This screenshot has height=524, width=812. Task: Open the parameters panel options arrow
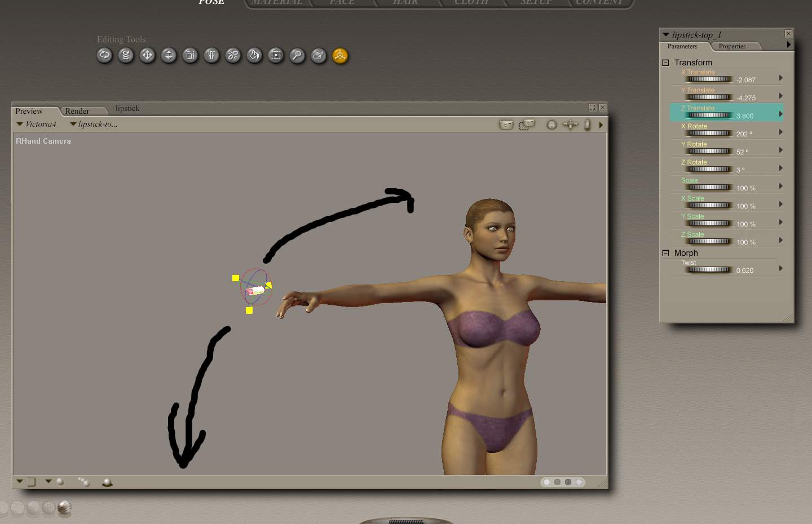(x=788, y=45)
